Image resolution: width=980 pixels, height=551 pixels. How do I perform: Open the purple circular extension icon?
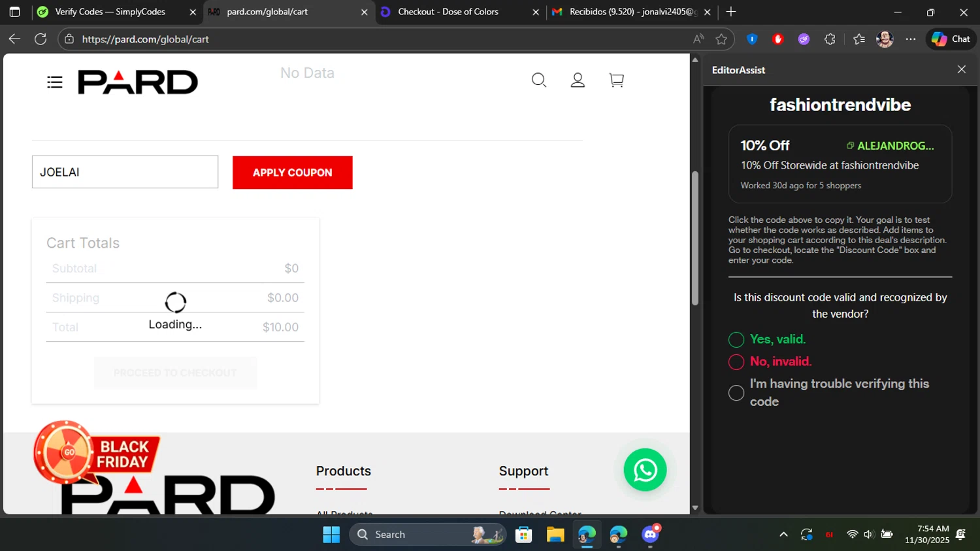[804, 39]
